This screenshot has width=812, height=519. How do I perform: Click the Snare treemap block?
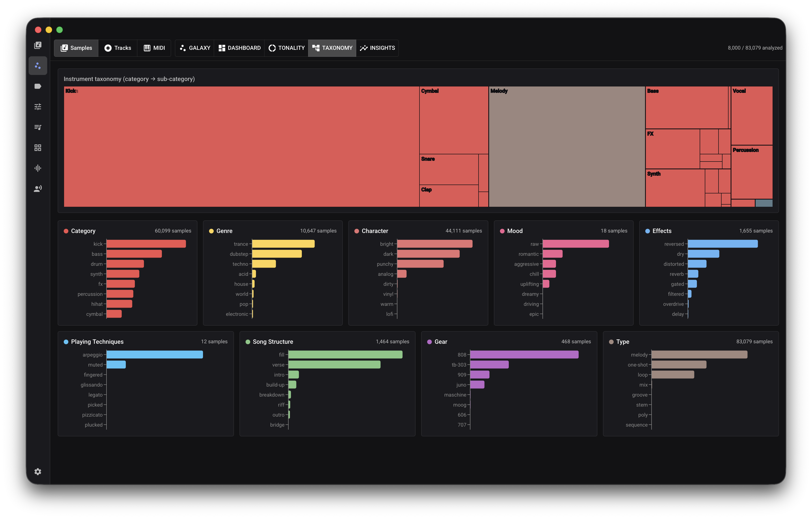click(449, 169)
